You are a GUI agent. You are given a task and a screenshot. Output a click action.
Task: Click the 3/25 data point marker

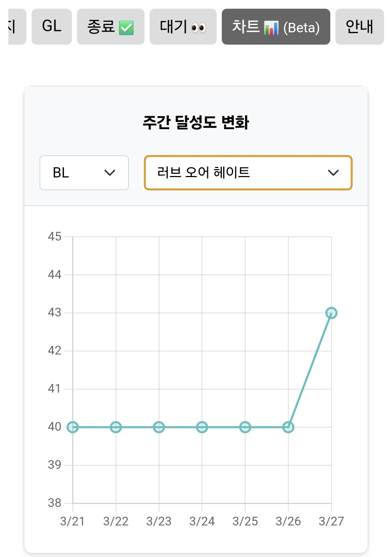(x=245, y=427)
